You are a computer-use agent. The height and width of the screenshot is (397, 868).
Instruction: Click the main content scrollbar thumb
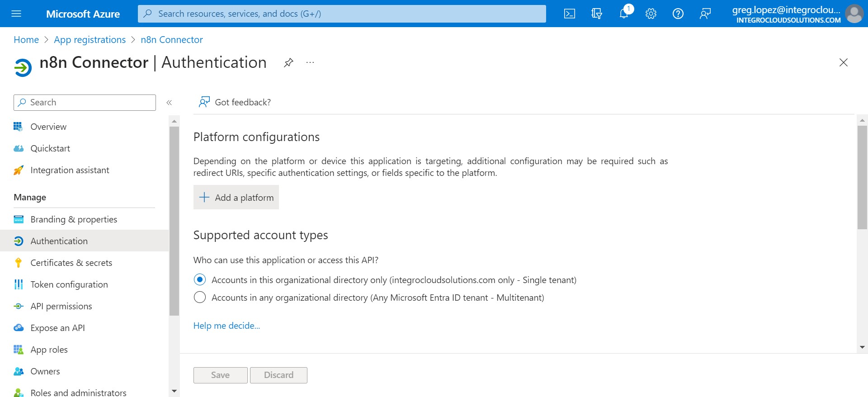(862, 178)
